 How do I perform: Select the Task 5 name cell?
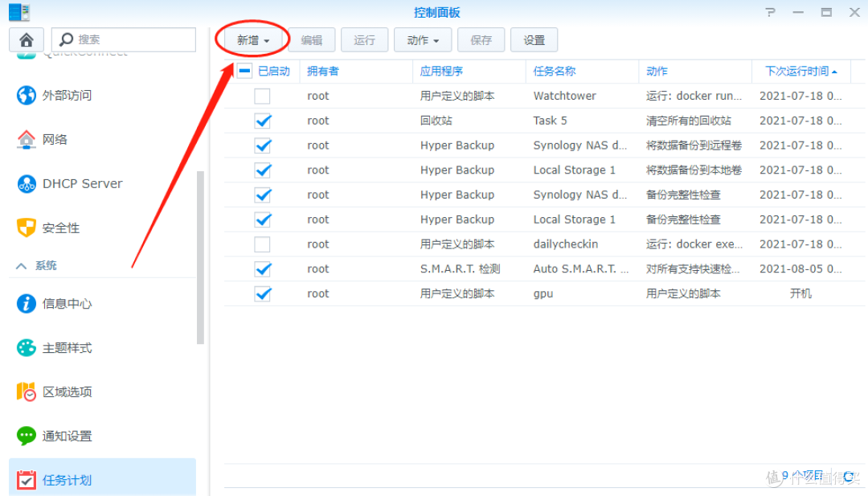point(550,121)
